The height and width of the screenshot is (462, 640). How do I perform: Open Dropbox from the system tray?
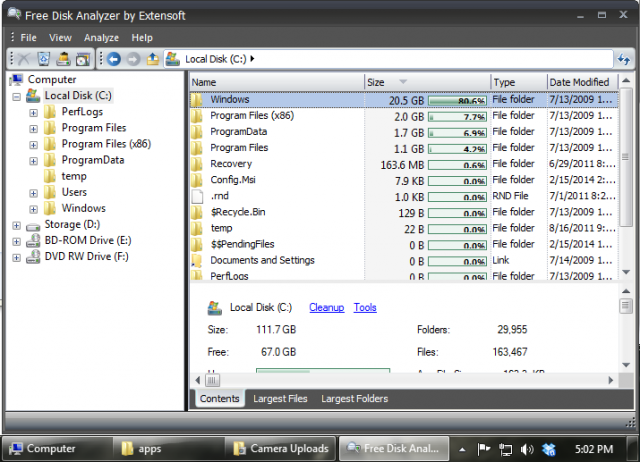[x=549, y=449]
